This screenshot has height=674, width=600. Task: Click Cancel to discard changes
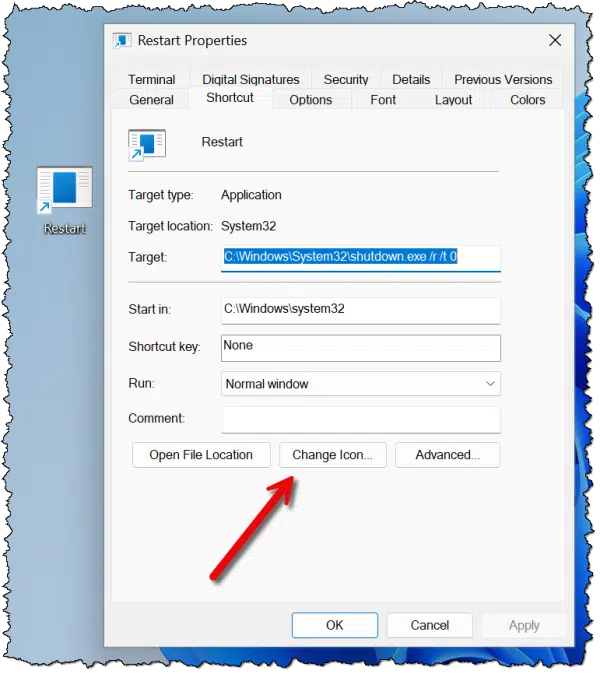click(430, 625)
